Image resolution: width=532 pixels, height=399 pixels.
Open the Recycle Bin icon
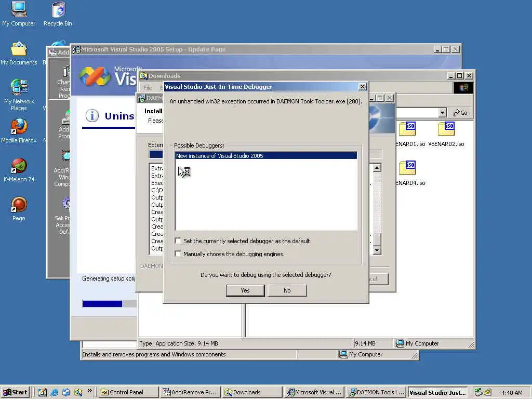click(58, 14)
